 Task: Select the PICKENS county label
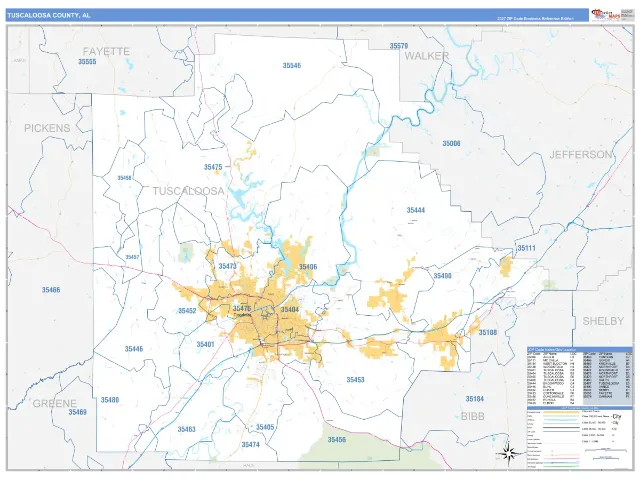(47, 128)
